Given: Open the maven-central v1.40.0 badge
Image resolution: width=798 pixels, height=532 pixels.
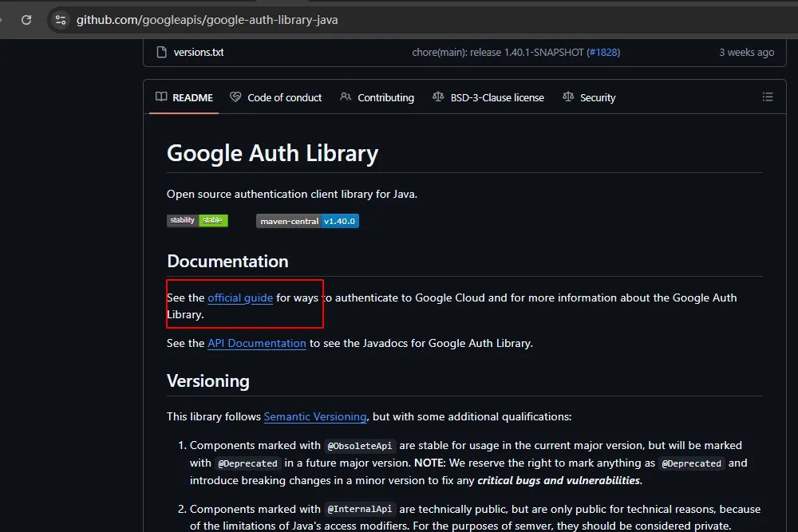Looking at the screenshot, I should point(307,221).
